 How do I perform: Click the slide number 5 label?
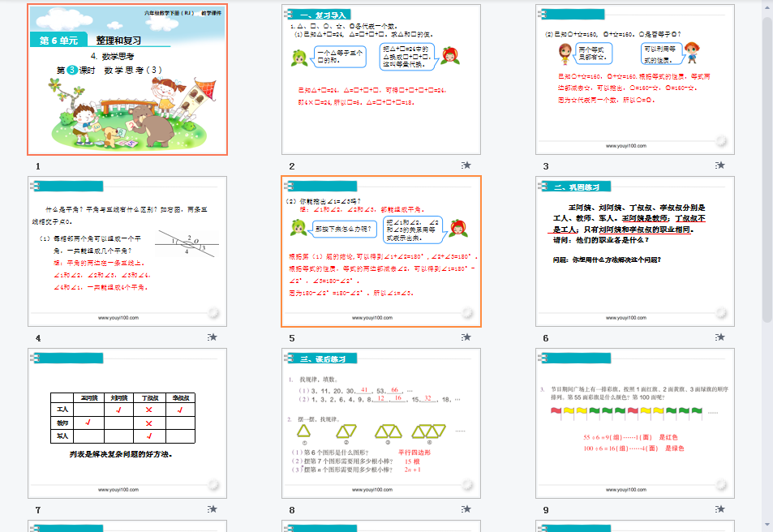point(292,338)
